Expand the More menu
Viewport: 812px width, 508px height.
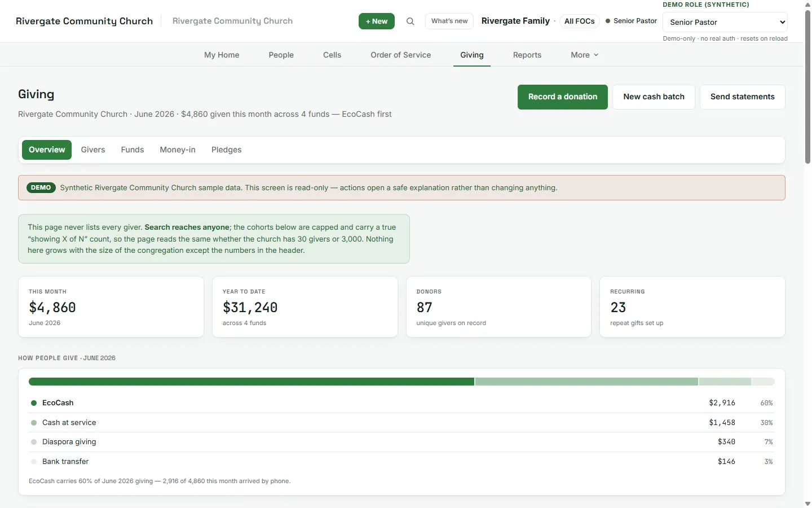tap(584, 55)
